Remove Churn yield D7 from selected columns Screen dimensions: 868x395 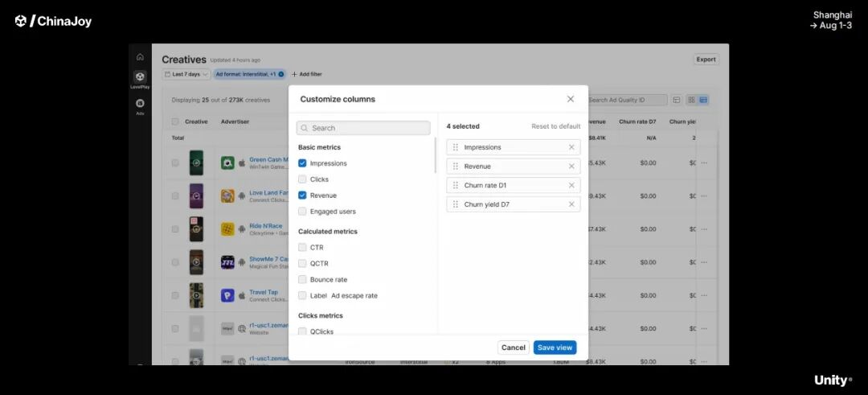click(571, 204)
